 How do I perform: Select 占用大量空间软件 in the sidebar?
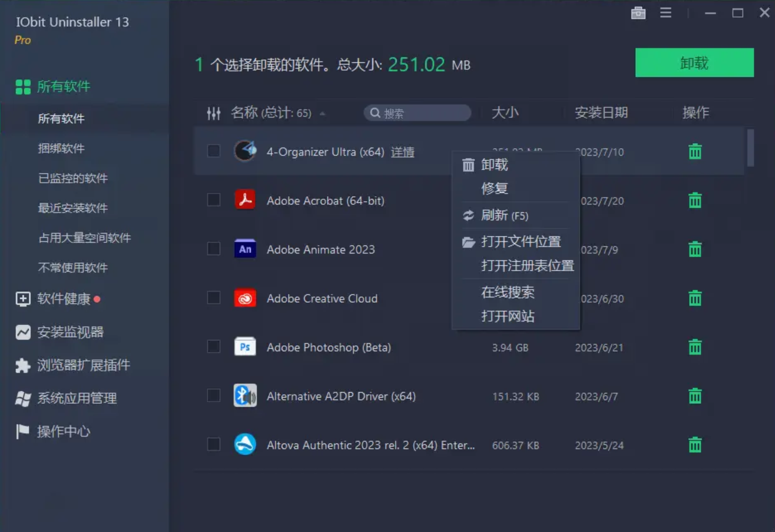(85, 238)
